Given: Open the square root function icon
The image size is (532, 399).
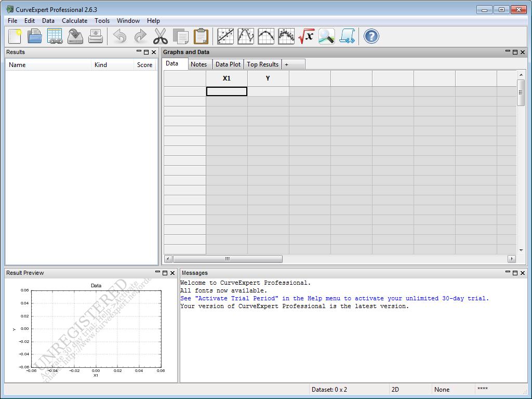Looking at the screenshot, I should tap(307, 36).
